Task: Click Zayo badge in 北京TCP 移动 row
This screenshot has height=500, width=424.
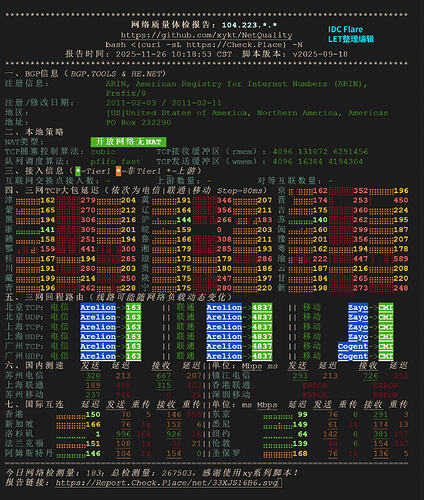Action: point(358,307)
